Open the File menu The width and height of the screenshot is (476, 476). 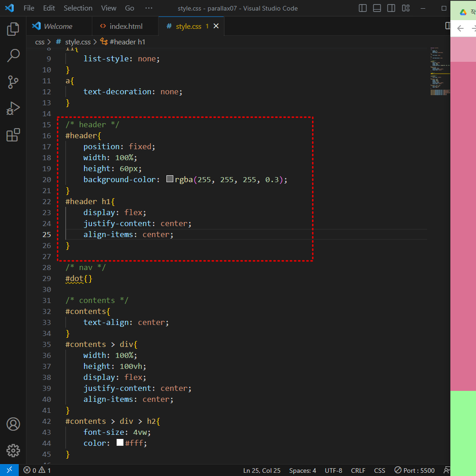click(x=29, y=8)
